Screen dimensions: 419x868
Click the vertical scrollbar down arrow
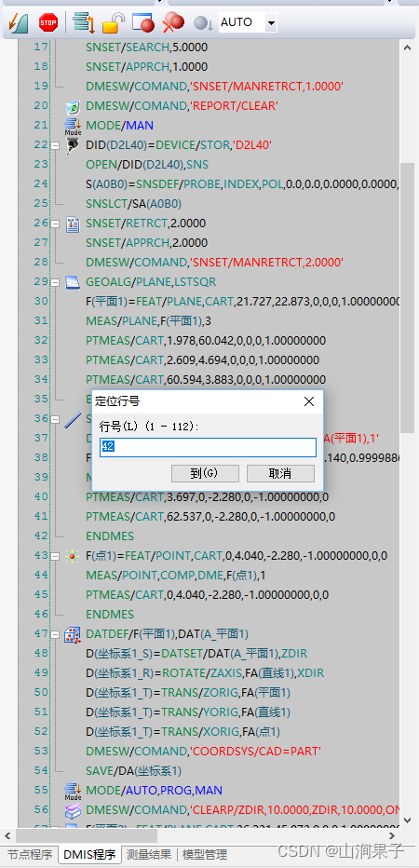coord(408,820)
